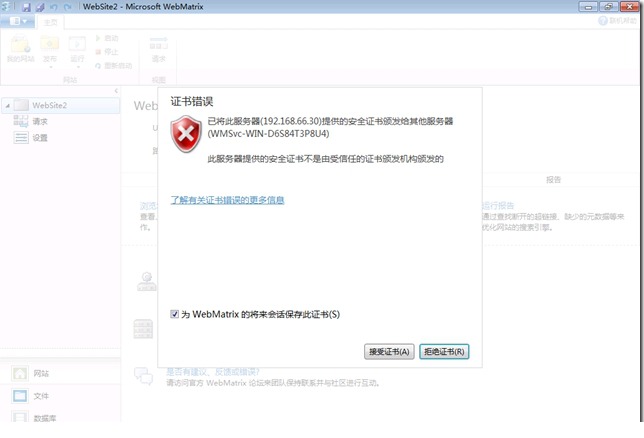Image resolution: width=644 pixels, height=438 pixels.
Task: Switch to the Home (主页) ribbon tab
Action: coord(51,22)
